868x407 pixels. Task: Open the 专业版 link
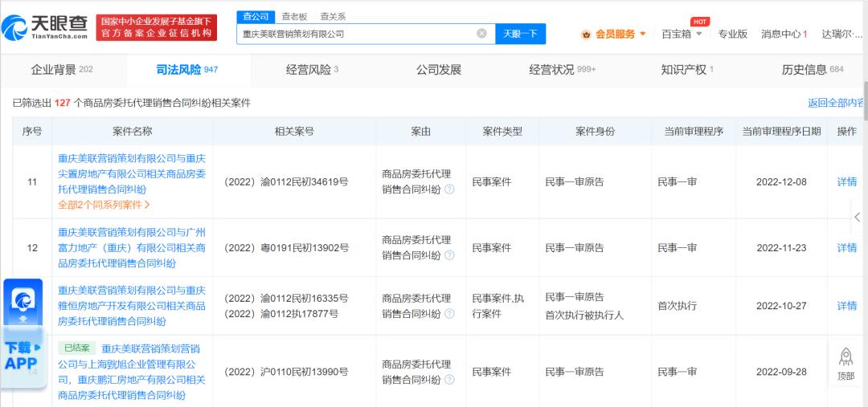click(x=732, y=34)
